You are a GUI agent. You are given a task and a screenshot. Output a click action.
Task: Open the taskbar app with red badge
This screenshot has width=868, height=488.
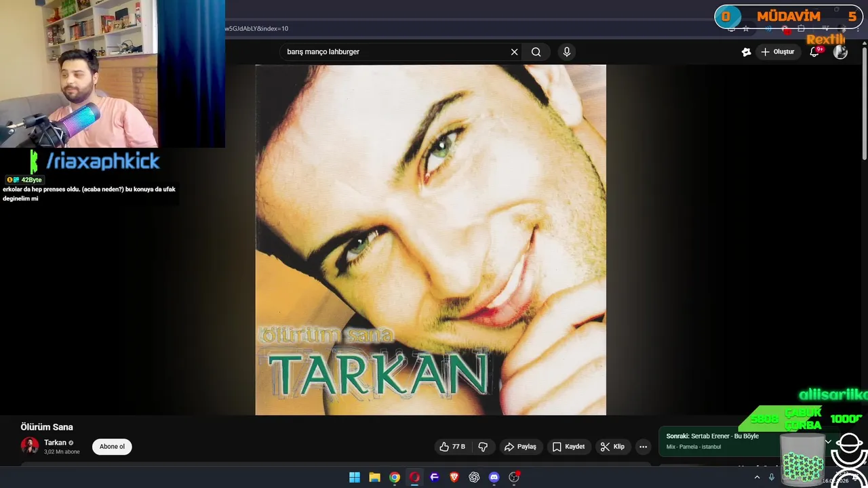[x=514, y=477]
